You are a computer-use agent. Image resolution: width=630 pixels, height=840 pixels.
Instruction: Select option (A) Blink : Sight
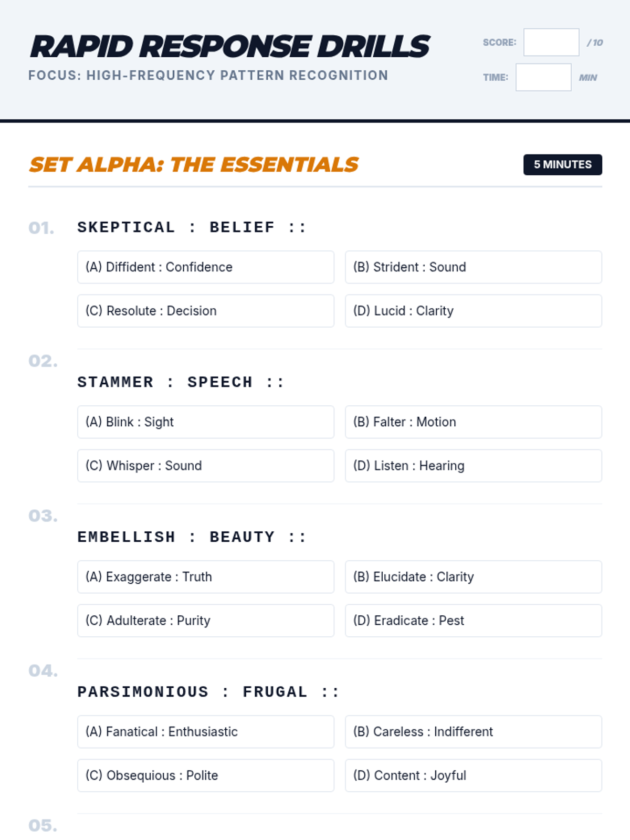pos(205,422)
